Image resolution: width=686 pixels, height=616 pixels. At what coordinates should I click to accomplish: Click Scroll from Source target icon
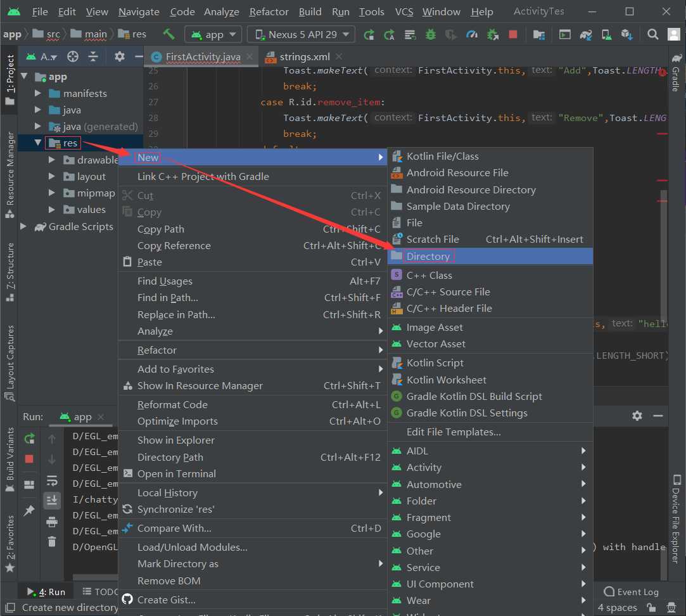(73, 56)
